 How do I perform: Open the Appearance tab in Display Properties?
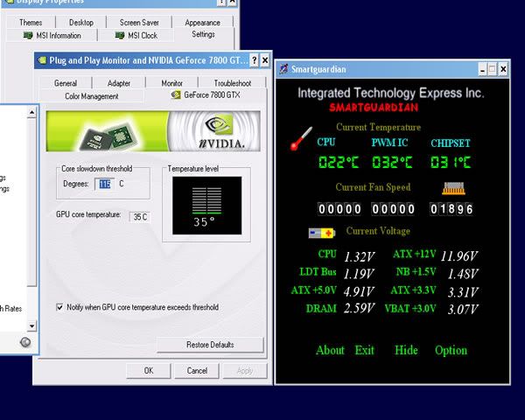(203, 23)
